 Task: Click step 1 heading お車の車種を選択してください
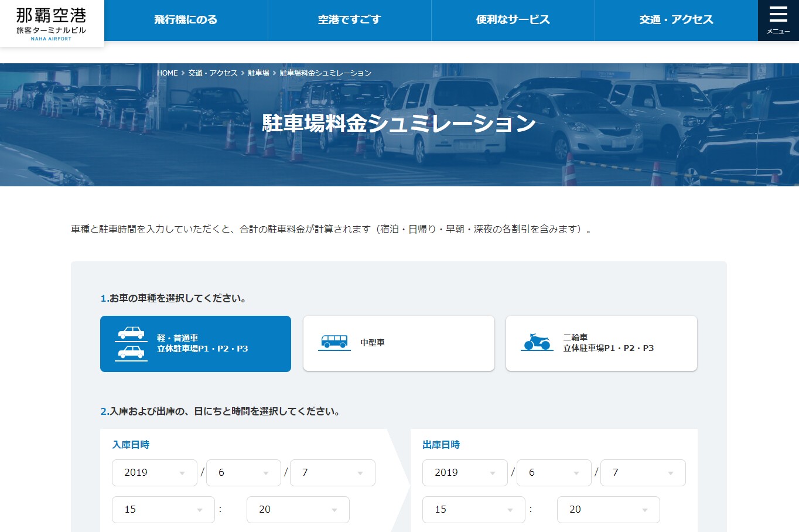[174, 298]
